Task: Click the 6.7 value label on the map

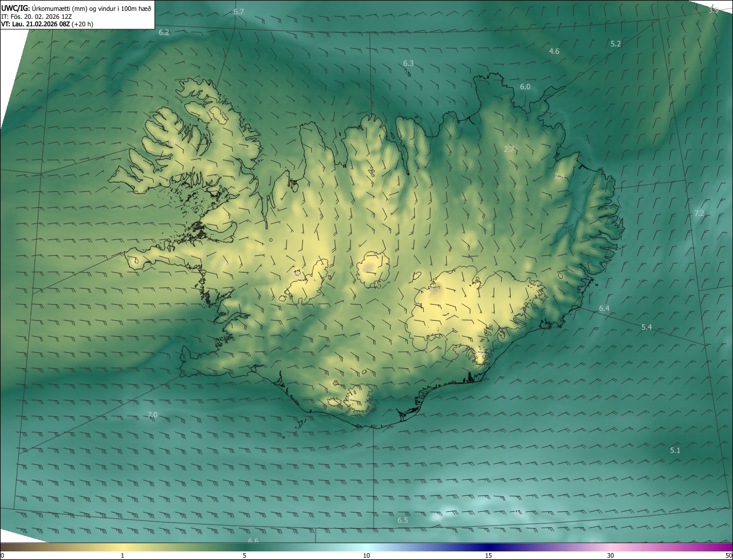Action: tap(239, 12)
